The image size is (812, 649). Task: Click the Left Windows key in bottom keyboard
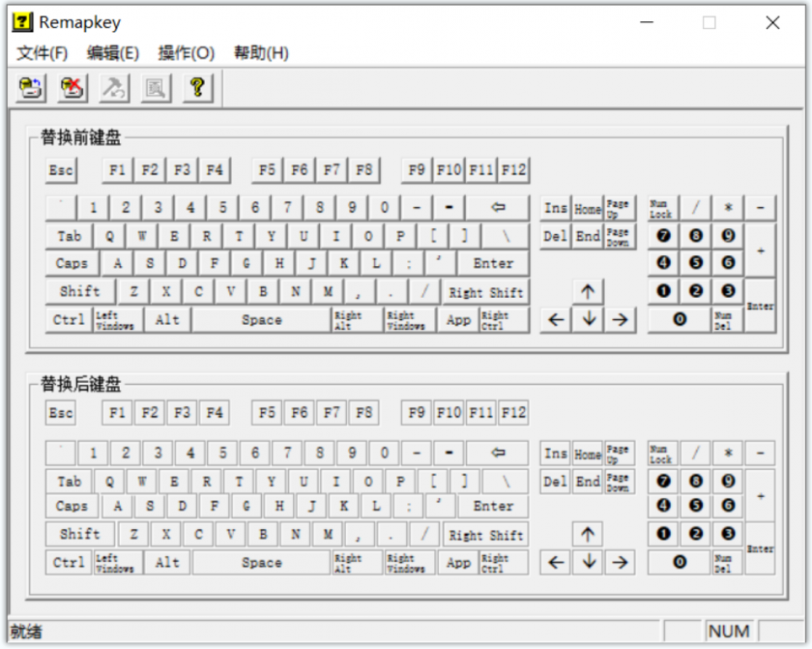click(117, 562)
